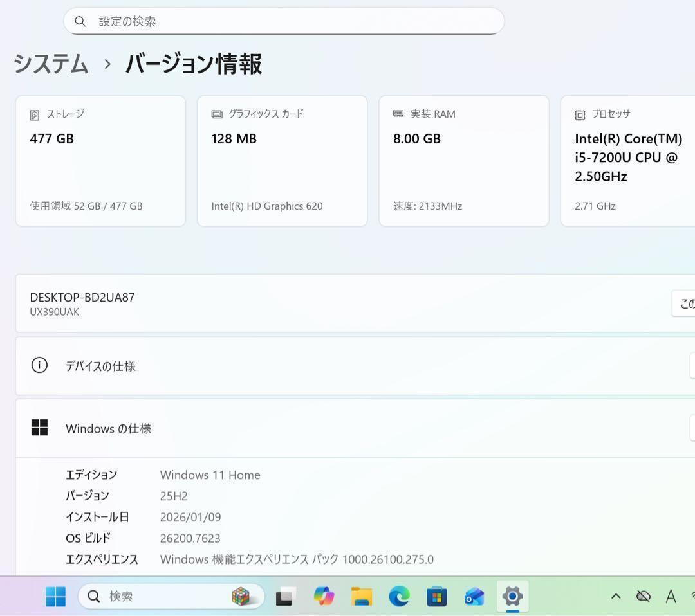The image size is (695, 616).
Task: Open File Explorer from the taskbar
Action: pyautogui.click(x=362, y=597)
